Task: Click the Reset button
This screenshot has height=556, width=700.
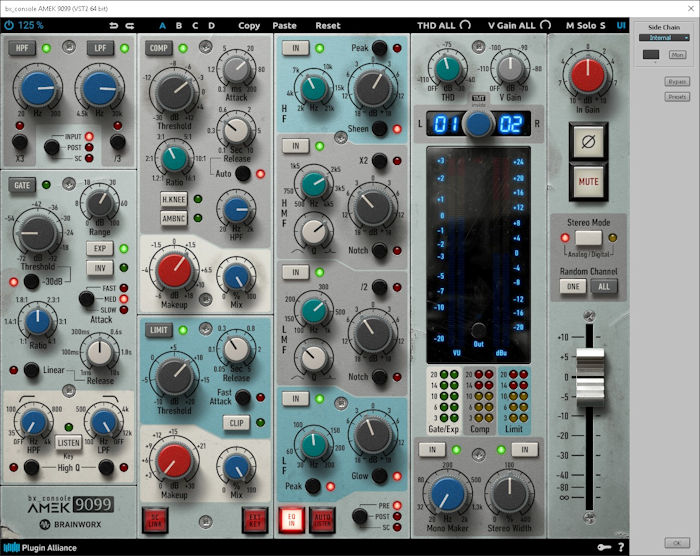Action: tap(328, 25)
